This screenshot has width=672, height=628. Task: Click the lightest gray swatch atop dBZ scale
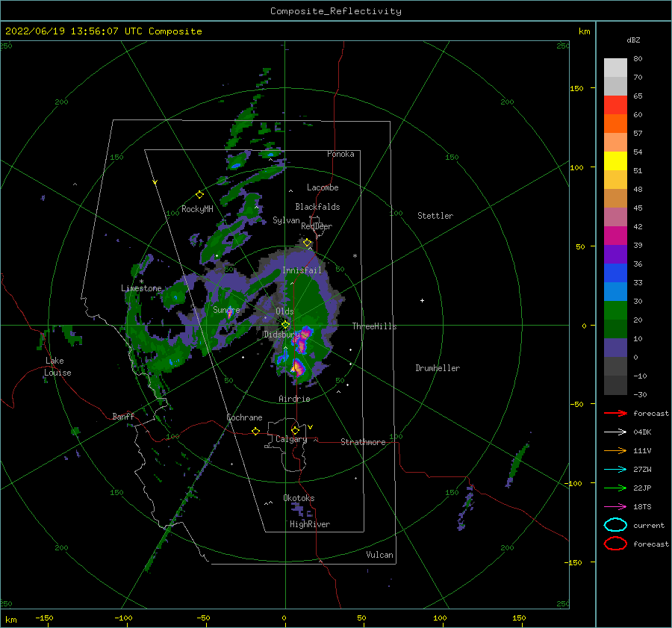click(615, 67)
